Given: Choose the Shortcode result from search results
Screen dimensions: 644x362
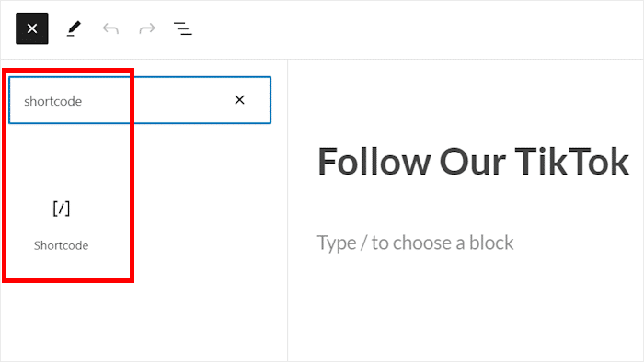Looking at the screenshot, I should coord(62,225).
